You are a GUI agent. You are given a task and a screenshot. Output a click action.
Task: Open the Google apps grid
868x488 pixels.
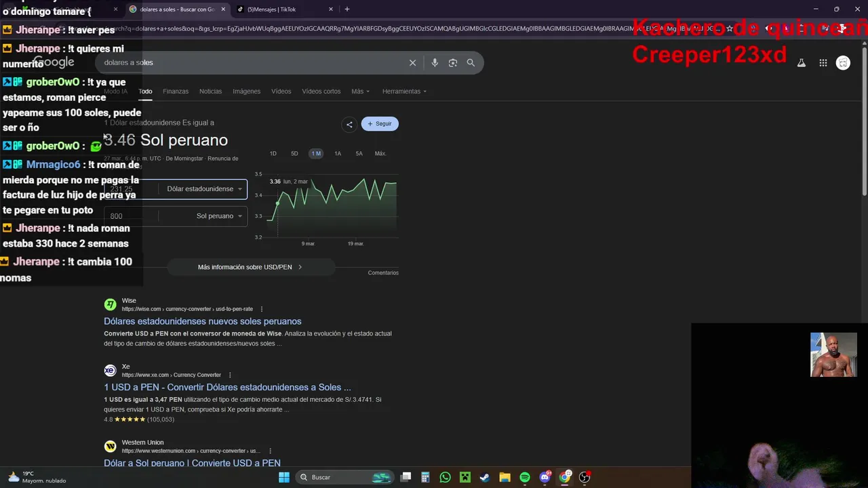click(823, 63)
